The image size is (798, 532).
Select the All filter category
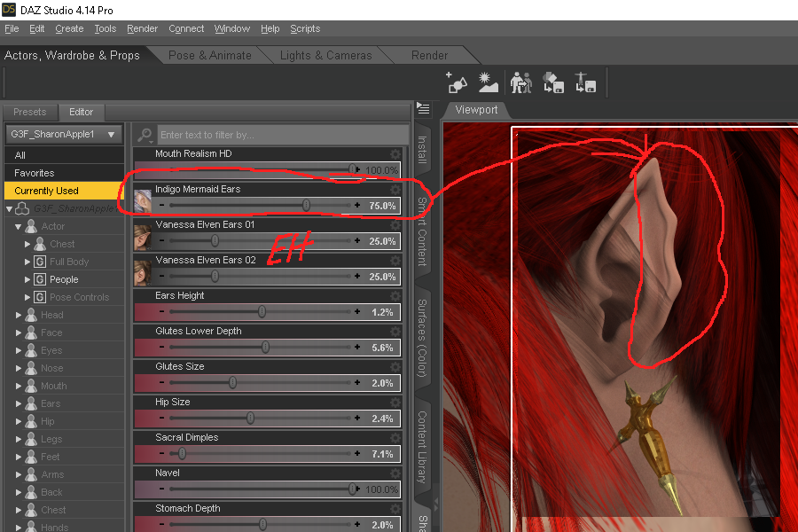point(64,155)
